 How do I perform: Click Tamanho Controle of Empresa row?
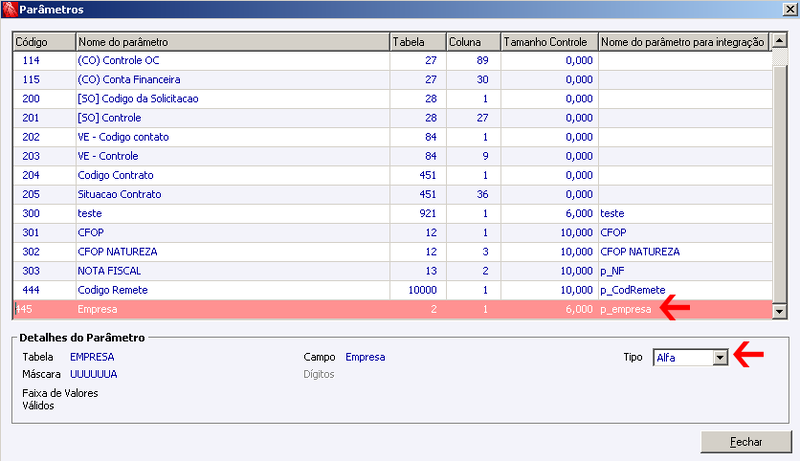click(x=549, y=309)
